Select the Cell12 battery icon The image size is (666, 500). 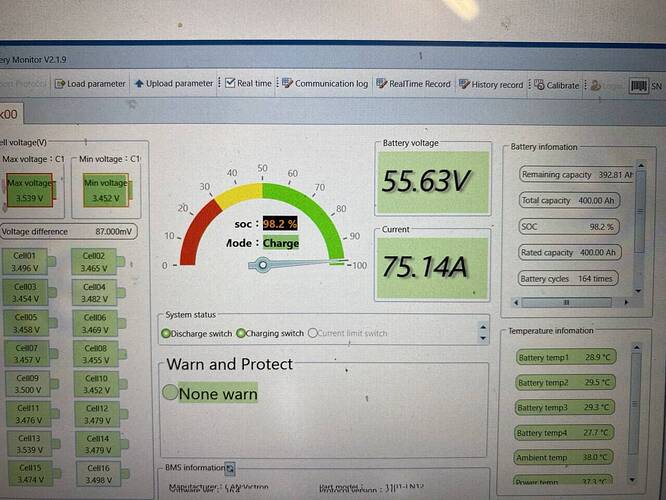[102, 414]
